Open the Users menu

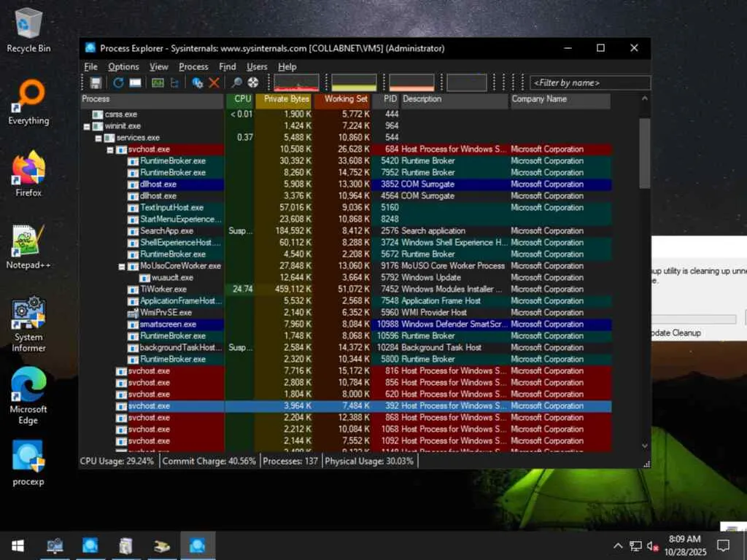[257, 66]
